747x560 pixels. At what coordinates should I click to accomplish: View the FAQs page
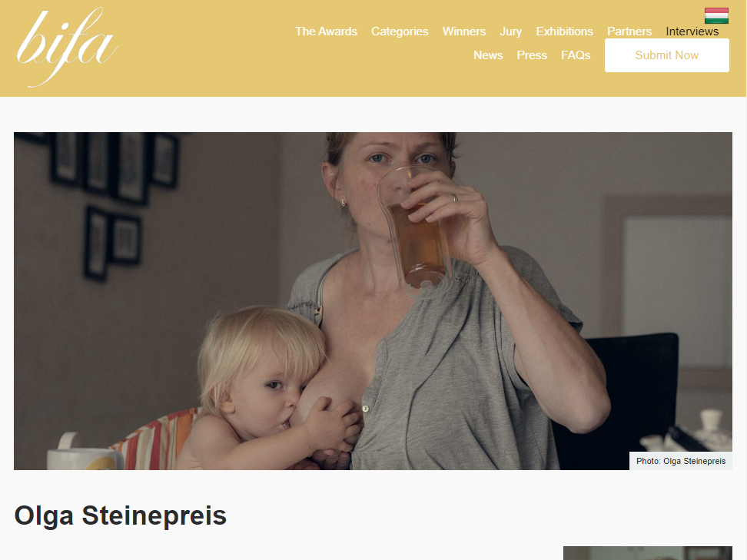click(576, 55)
